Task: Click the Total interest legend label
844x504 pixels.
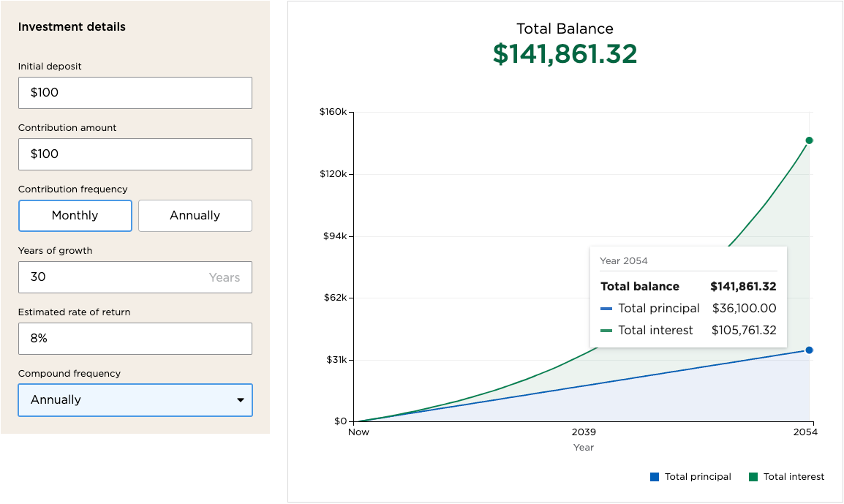Action: click(x=794, y=477)
